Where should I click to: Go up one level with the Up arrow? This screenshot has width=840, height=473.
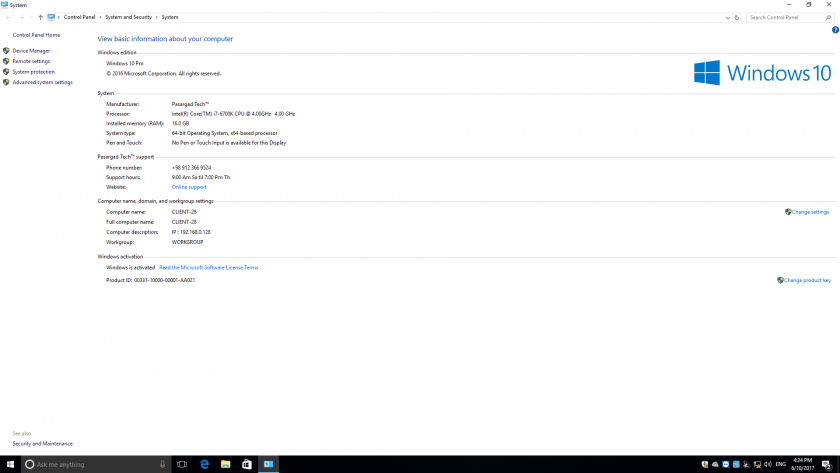coord(40,17)
